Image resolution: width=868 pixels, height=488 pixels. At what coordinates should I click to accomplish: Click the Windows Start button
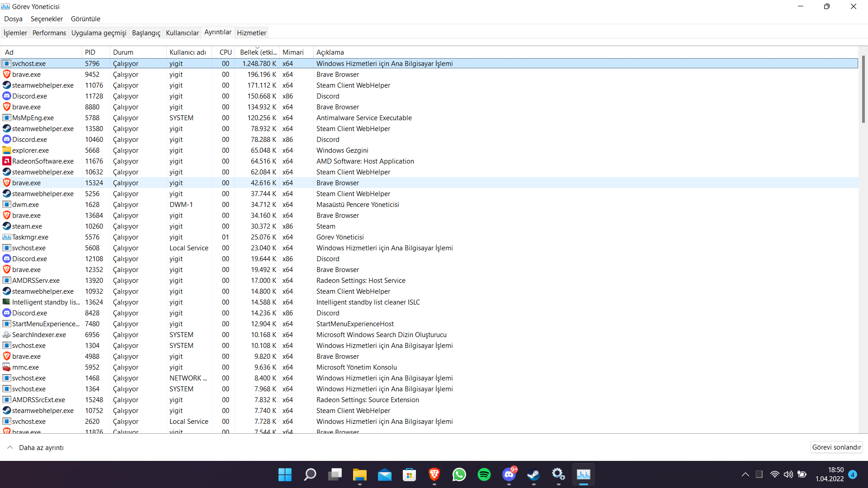(x=285, y=474)
